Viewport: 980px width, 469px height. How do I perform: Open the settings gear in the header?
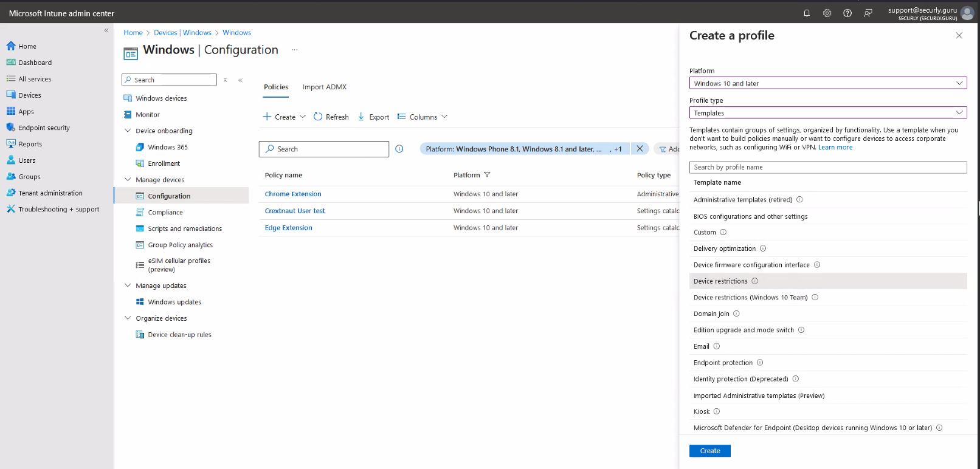(x=827, y=13)
